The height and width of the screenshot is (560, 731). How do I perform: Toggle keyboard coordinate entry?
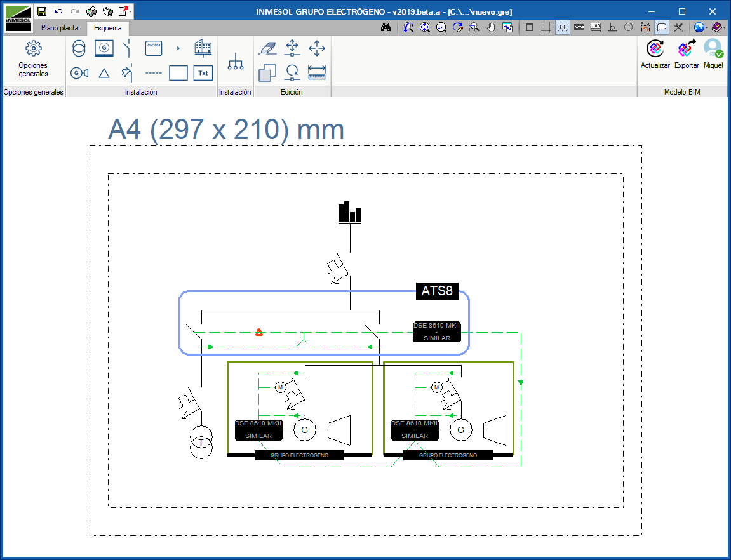(x=579, y=27)
